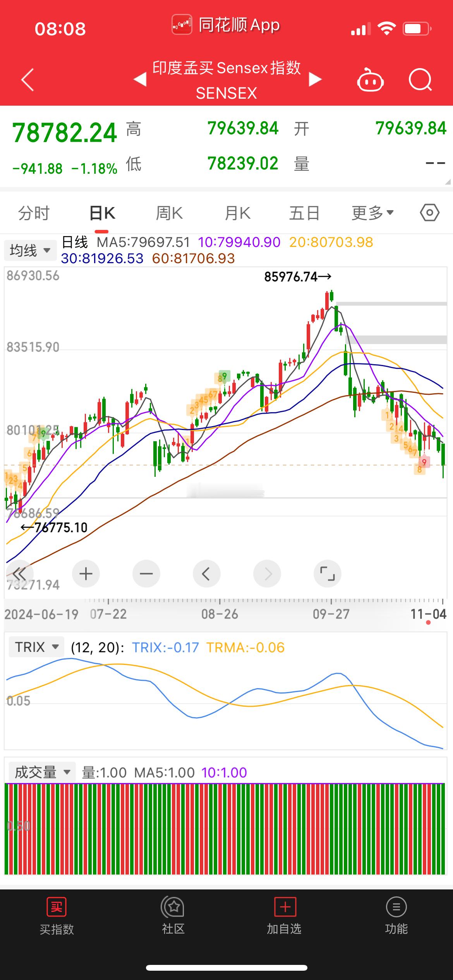Shift chart right with round arrow button
453x980 pixels.
(x=267, y=574)
